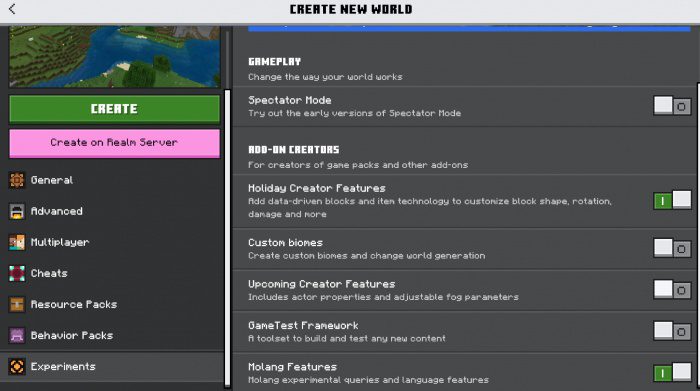The height and width of the screenshot is (391, 700).
Task: Switch on the GameTest Framework toggle
Action: [672, 331]
